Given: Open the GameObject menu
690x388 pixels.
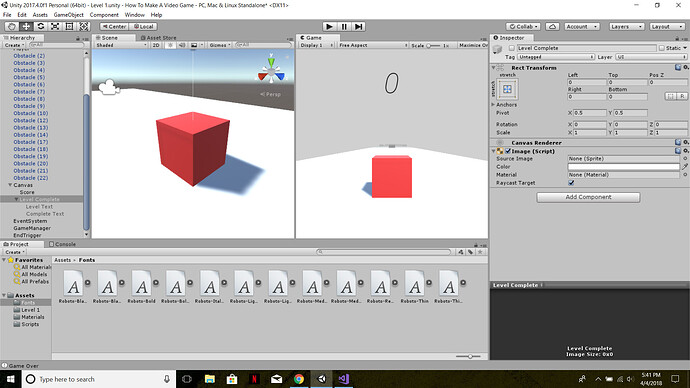Looking at the screenshot, I should point(68,15).
